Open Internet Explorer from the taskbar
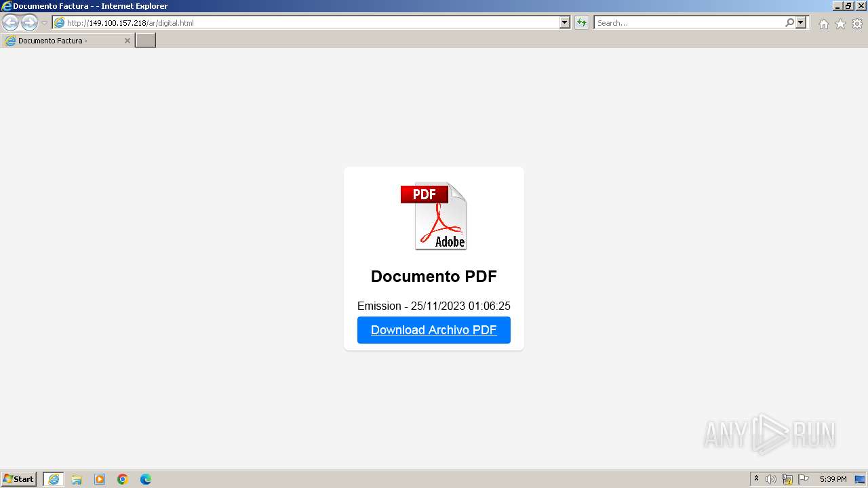Screen dimensions: 868x488 54,479
